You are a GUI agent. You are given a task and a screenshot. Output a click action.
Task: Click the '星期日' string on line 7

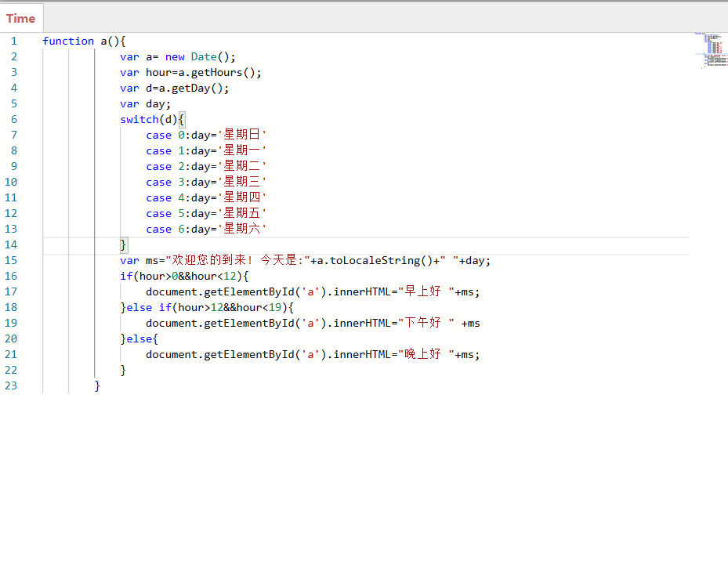coord(242,135)
